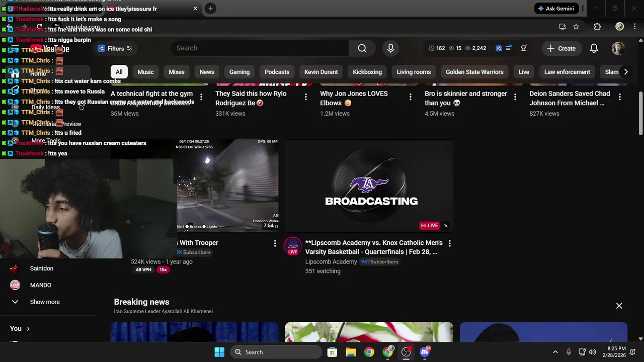Image resolution: width=644 pixels, height=362 pixels.
Task: Open options for Jon Jones Elbows video
Action: pos(411,97)
